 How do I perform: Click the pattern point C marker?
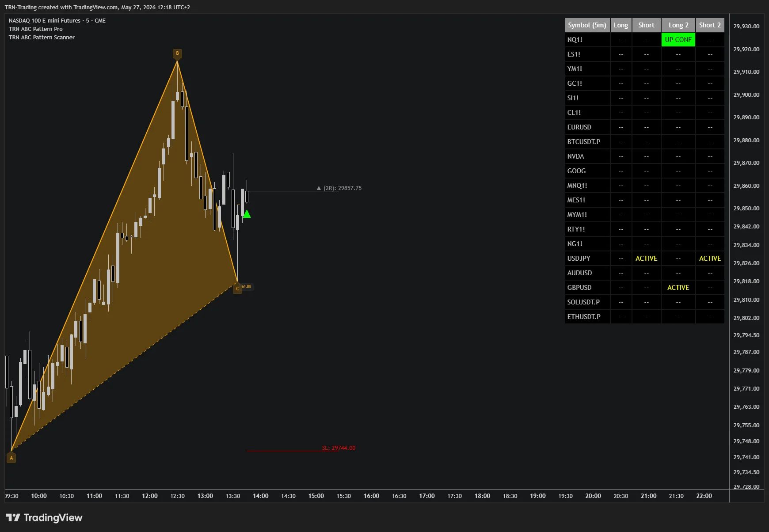click(x=237, y=289)
